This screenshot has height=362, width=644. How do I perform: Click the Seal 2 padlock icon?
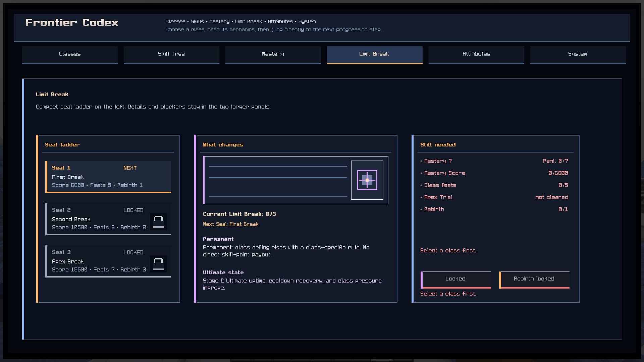158,222
